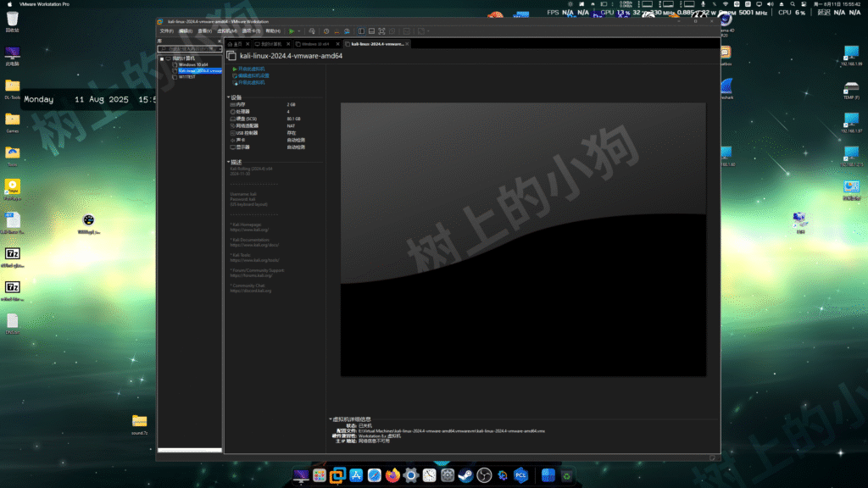
Task: Open OBS Studio icon in dock
Action: [x=484, y=475]
